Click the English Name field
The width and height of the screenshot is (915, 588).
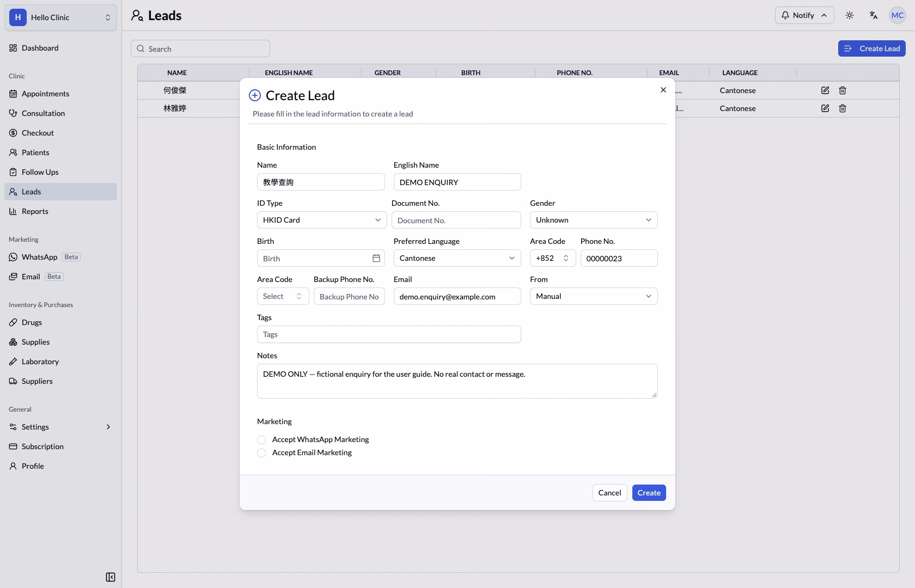pyautogui.click(x=457, y=182)
